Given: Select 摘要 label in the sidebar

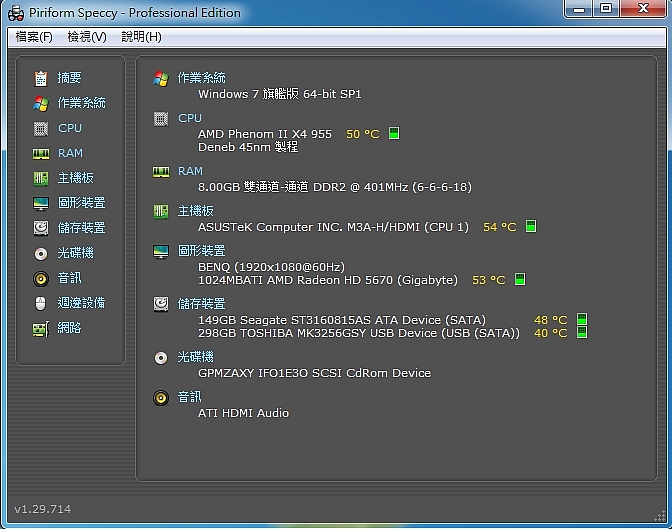Looking at the screenshot, I should [x=69, y=78].
